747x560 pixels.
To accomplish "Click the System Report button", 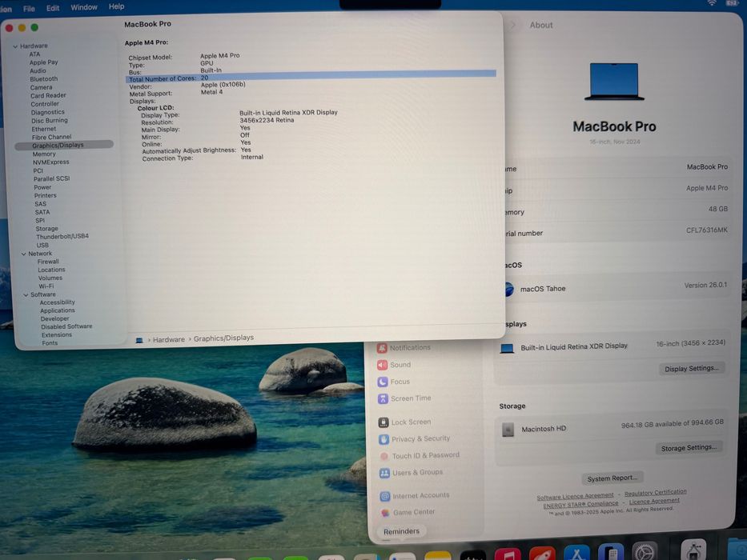I will point(612,478).
